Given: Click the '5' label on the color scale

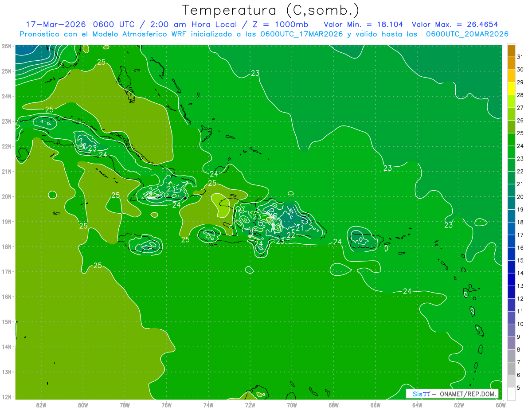Looking at the screenshot, I should 519,388.
